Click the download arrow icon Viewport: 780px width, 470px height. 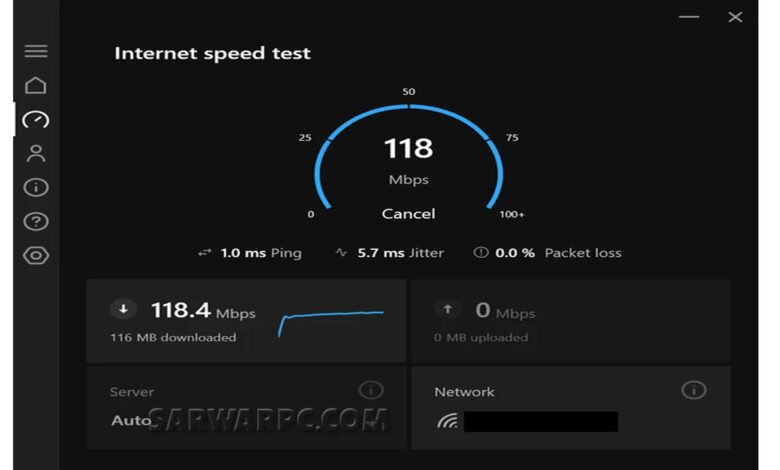[123, 309]
